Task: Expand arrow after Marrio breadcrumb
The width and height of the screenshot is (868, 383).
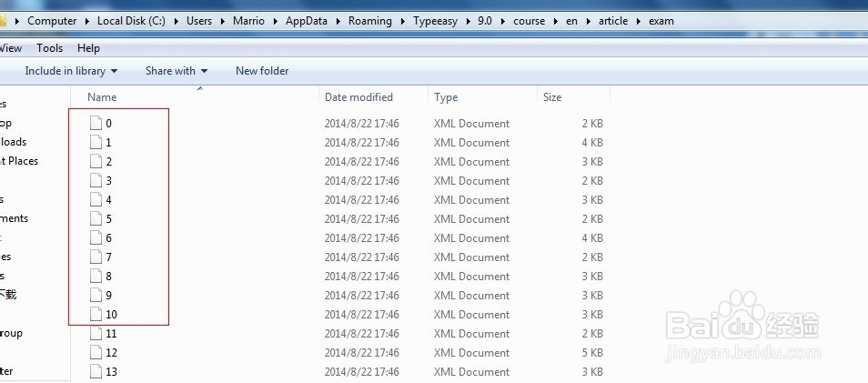Action: [x=275, y=21]
